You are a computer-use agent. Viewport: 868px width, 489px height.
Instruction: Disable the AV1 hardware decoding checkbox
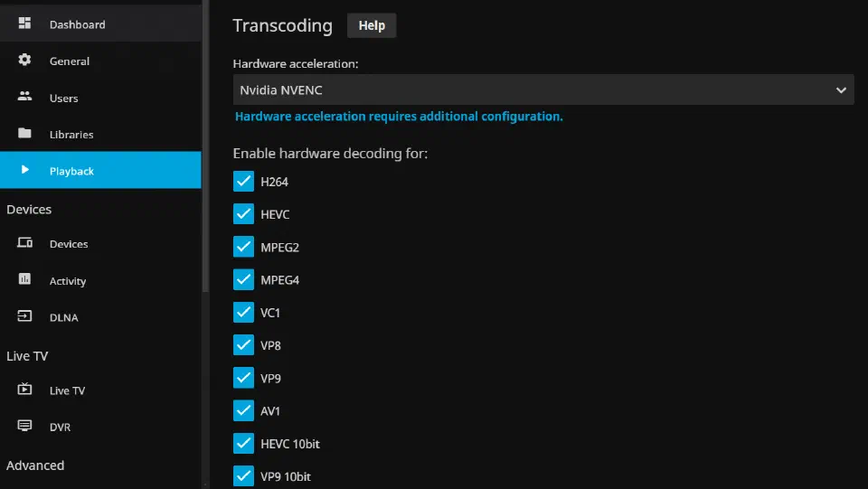tap(243, 410)
